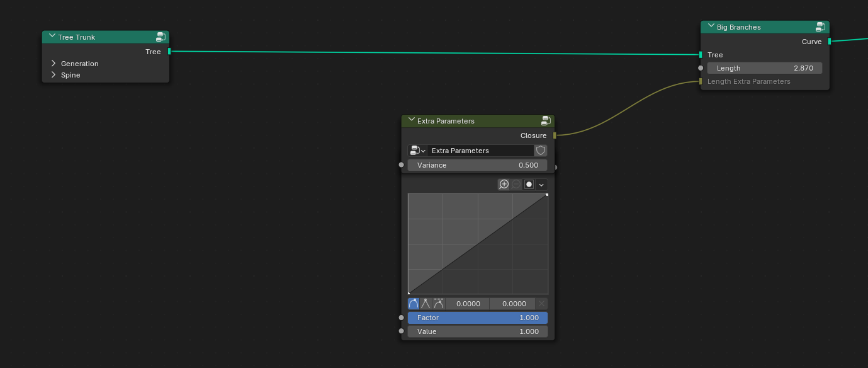This screenshot has width=868, height=368.
Task: Collapse the Tree Trunk node
Action: click(52, 37)
